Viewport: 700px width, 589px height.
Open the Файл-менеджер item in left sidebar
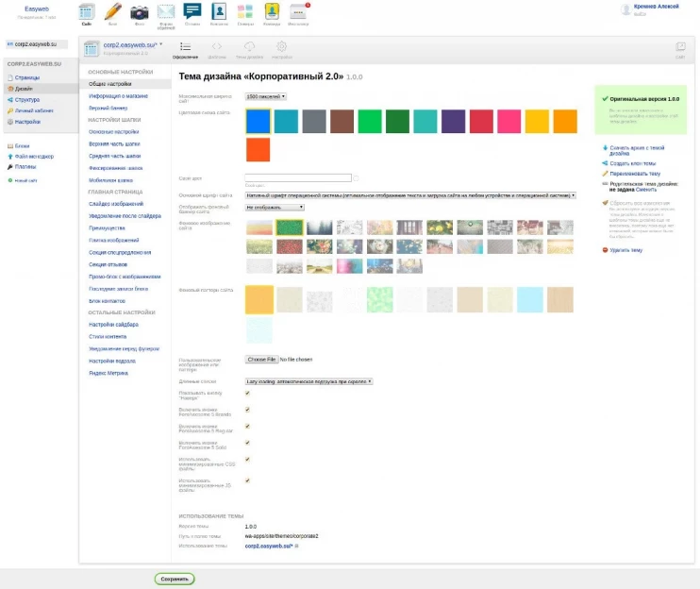click(x=34, y=156)
